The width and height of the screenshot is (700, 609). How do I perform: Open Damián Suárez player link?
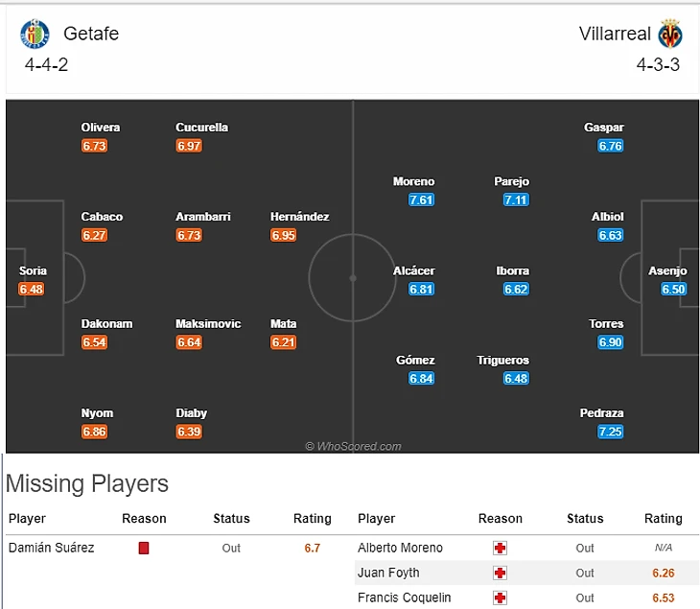[x=52, y=548]
